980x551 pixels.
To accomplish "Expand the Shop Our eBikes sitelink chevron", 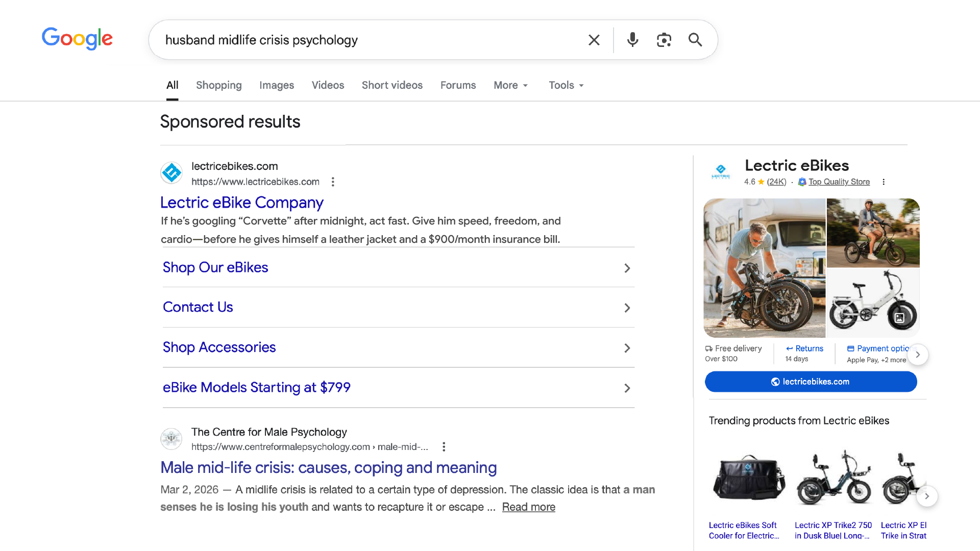I will 627,268.
